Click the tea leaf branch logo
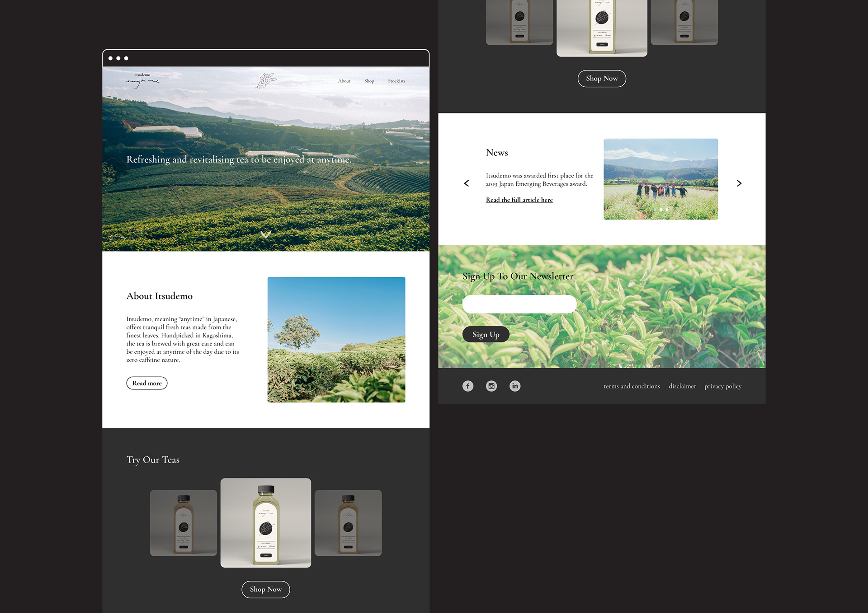 (x=266, y=81)
